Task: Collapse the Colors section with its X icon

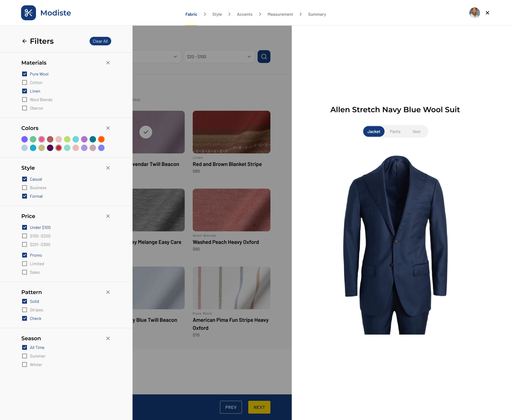Action: click(108, 128)
